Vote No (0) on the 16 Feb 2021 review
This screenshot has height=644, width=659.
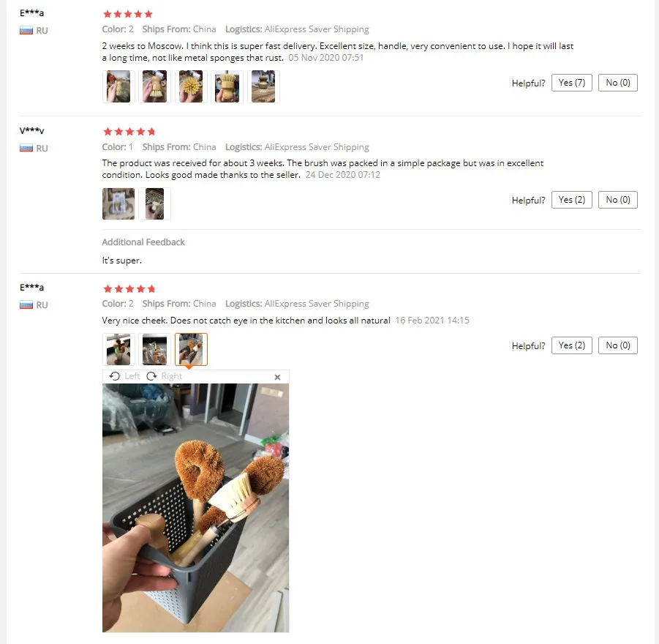[618, 345]
